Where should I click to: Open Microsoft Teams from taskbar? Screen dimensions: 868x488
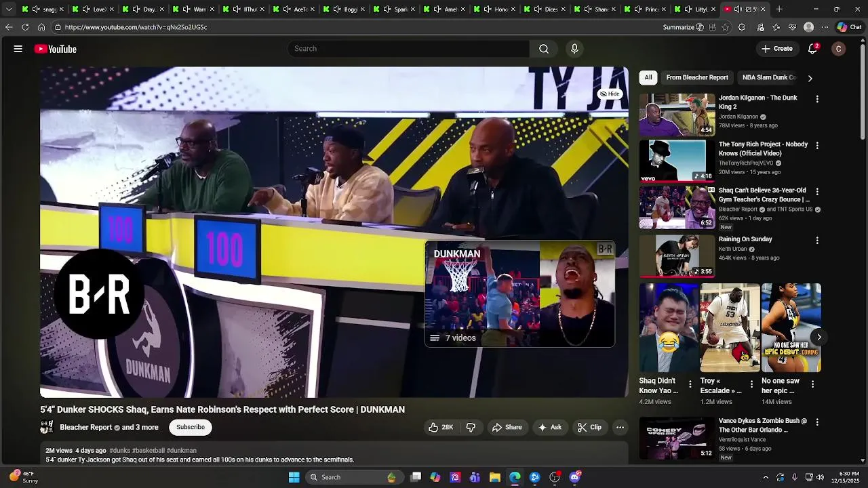pos(475,477)
